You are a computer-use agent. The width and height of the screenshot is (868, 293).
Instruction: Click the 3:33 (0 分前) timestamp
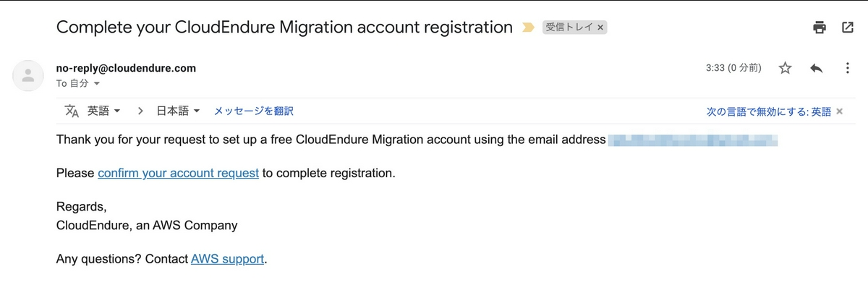coord(733,68)
